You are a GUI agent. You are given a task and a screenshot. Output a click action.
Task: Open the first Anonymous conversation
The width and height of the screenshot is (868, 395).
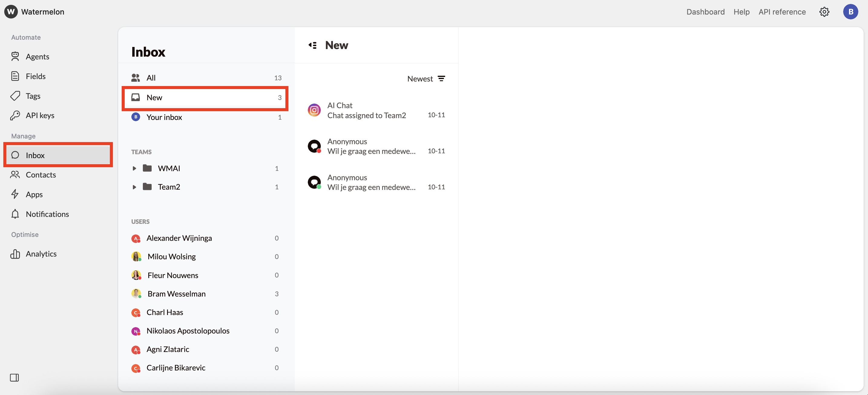(372, 146)
